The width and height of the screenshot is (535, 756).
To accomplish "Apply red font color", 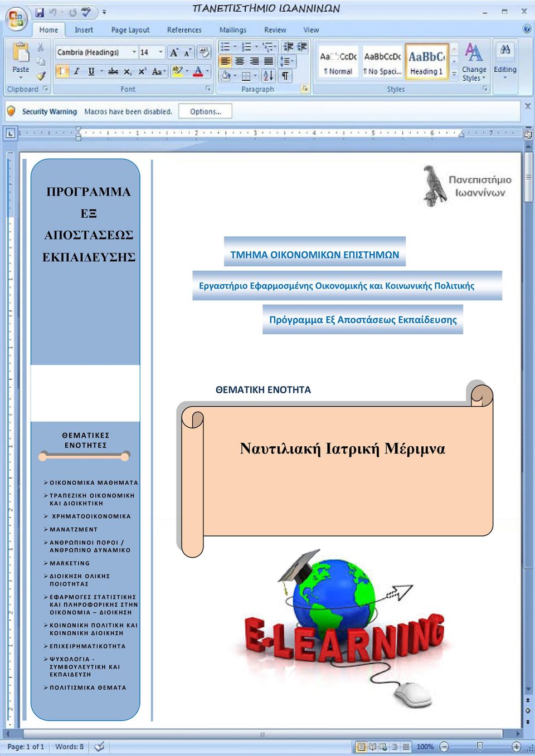I will [198, 71].
